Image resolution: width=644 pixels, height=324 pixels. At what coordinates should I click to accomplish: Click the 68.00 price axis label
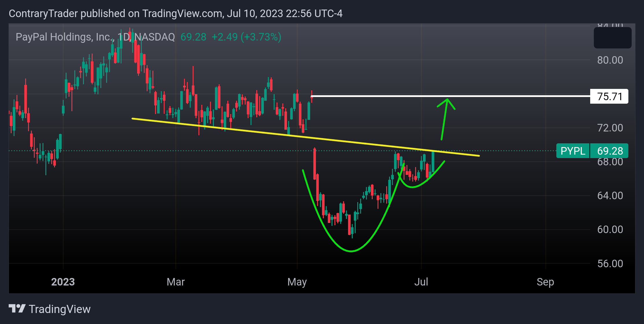click(x=610, y=162)
